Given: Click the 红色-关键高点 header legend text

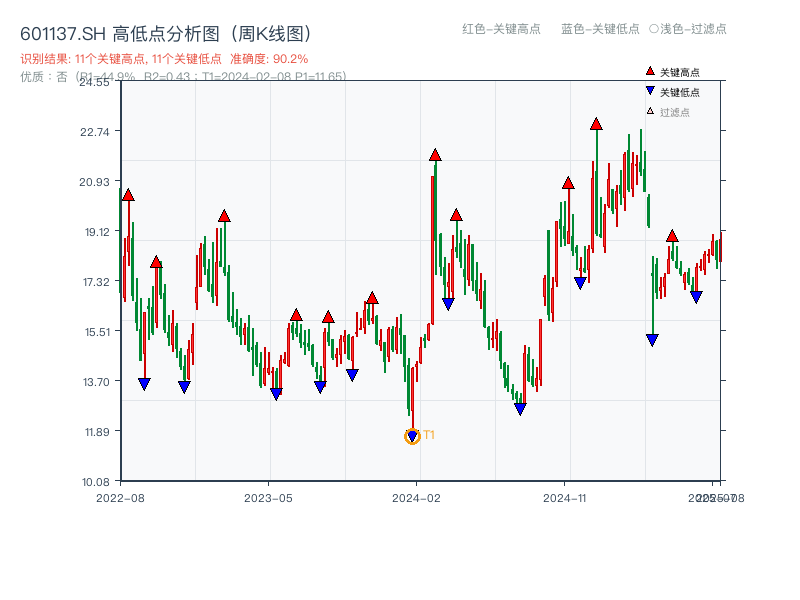Looking at the screenshot, I should pyautogui.click(x=501, y=29).
